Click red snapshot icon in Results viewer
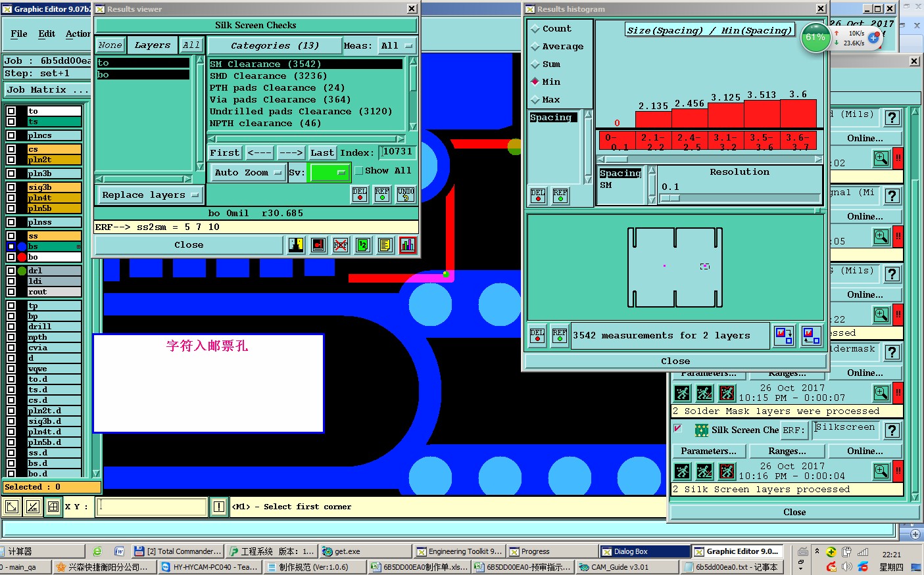 click(318, 245)
